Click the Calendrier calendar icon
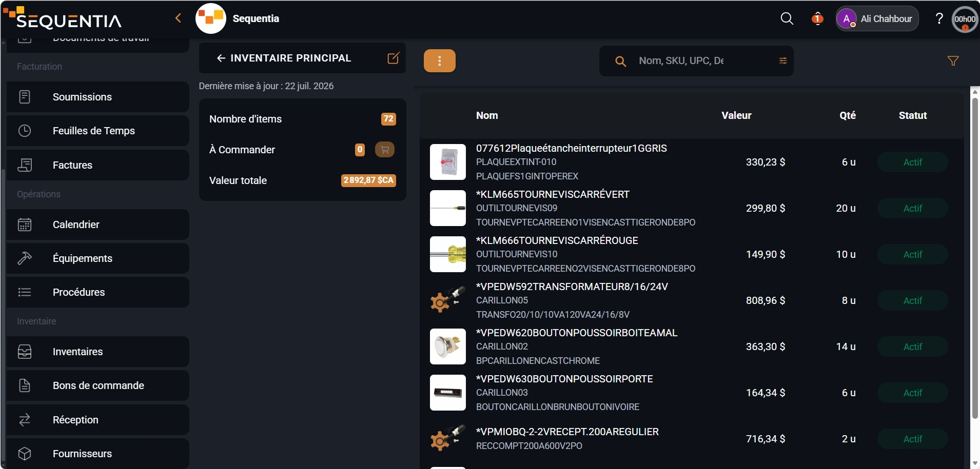This screenshot has width=980, height=469. pyautogui.click(x=25, y=225)
